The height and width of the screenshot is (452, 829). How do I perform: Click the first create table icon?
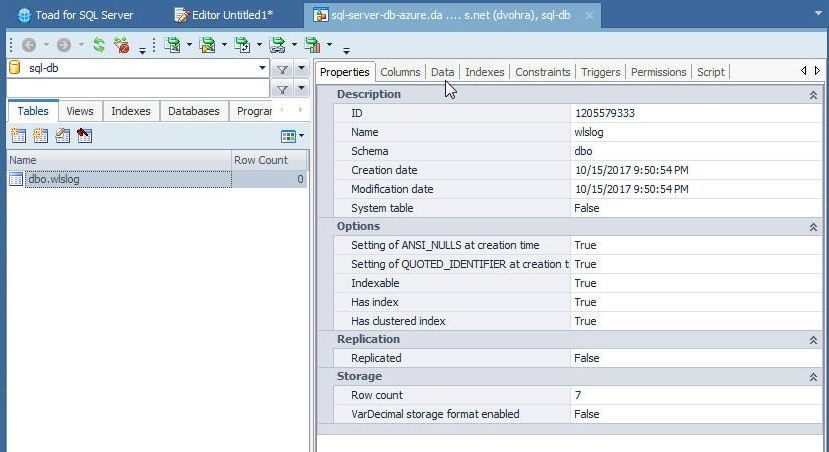click(19, 136)
